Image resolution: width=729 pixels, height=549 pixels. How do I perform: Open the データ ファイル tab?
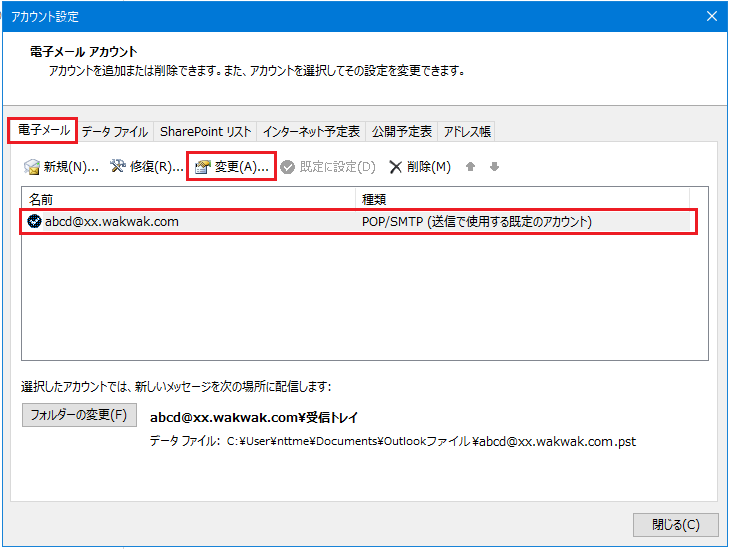coord(114,132)
